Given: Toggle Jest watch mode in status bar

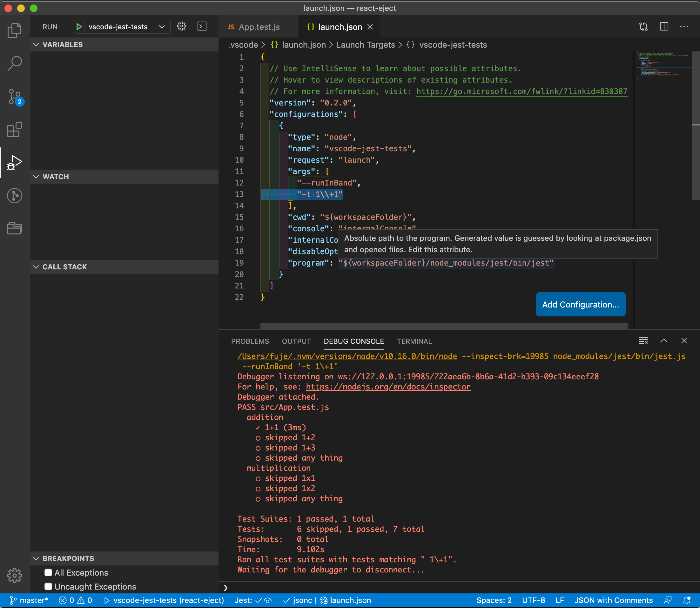Looking at the screenshot, I should click(x=268, y=600).
